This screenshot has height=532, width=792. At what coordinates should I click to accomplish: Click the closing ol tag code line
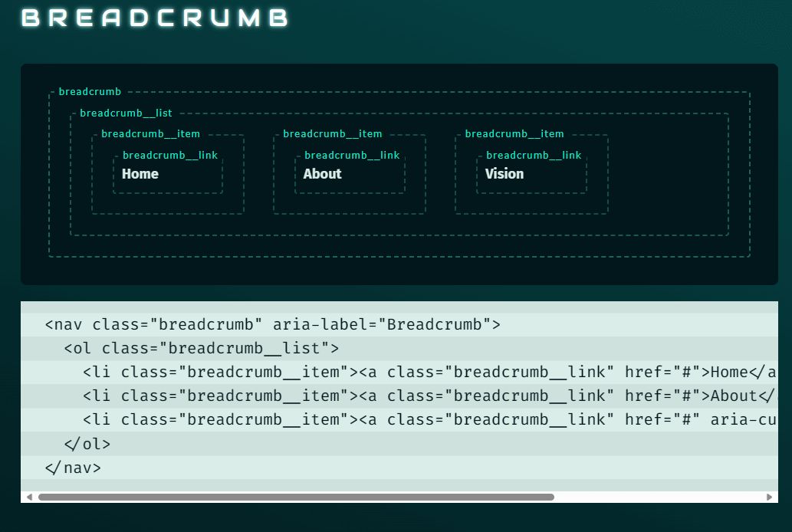coord(87,444)
